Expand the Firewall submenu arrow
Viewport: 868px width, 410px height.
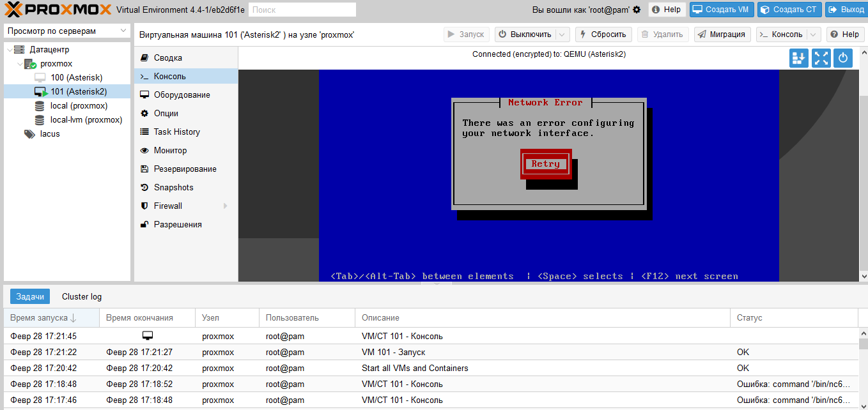[x=225, y=206]
